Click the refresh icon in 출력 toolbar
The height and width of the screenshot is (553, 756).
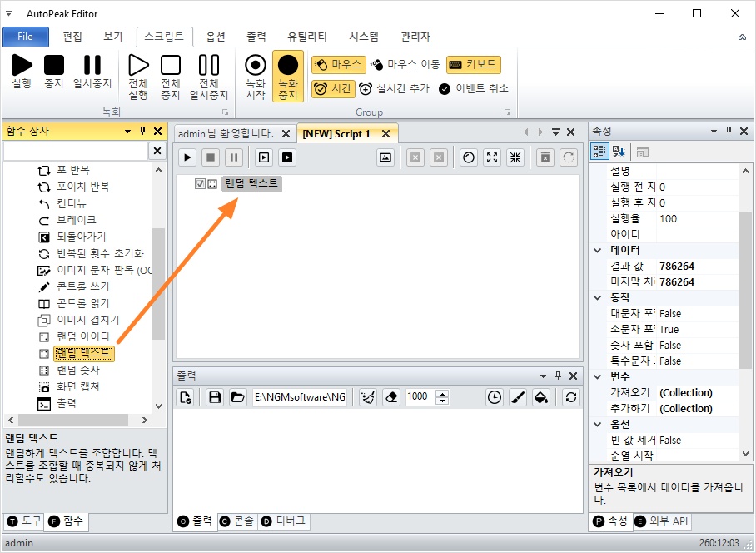tap(571, 397)
